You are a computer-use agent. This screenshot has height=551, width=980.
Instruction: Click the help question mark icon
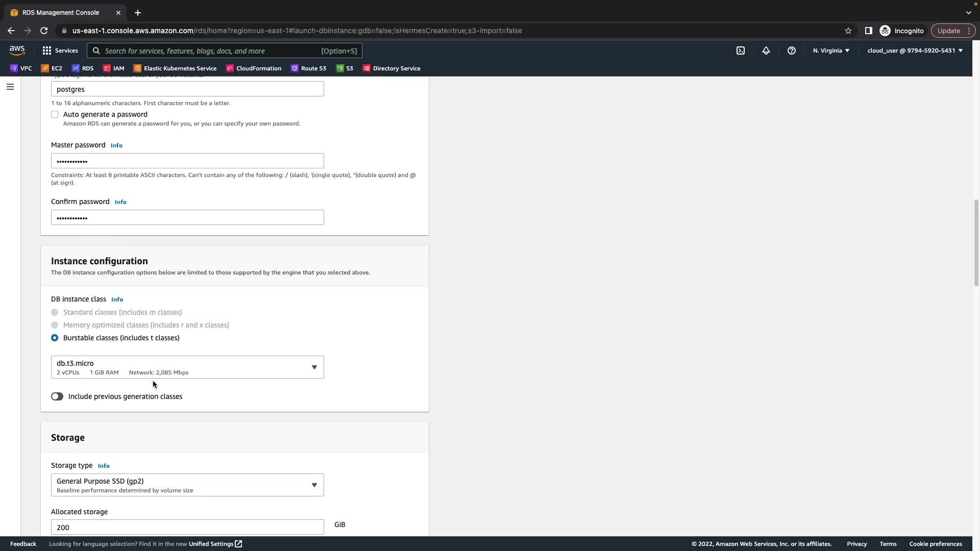791,51
